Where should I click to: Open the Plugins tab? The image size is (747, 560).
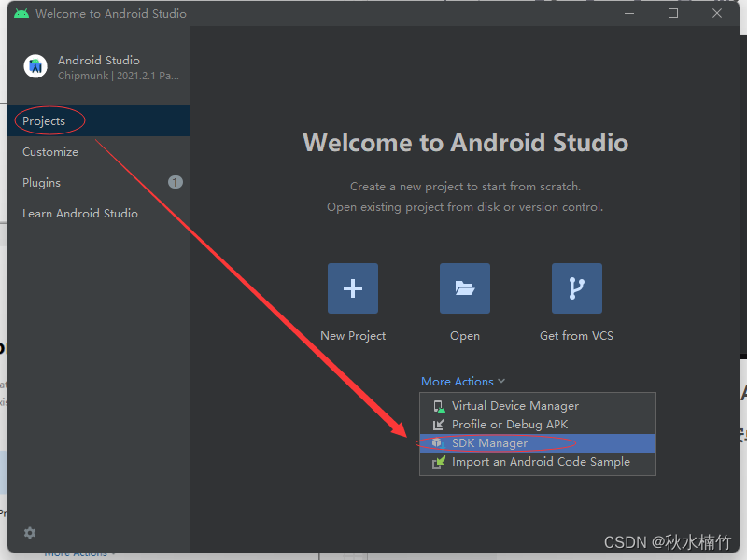99,182
